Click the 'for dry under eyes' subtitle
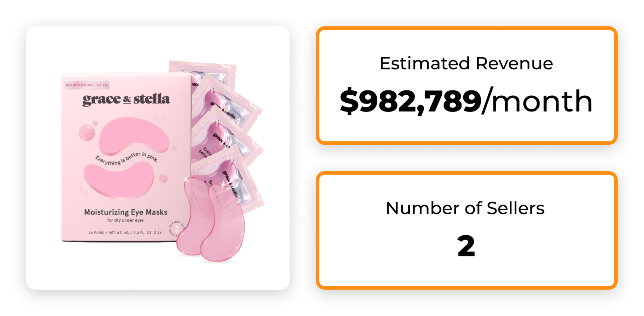 pos(125,220)
